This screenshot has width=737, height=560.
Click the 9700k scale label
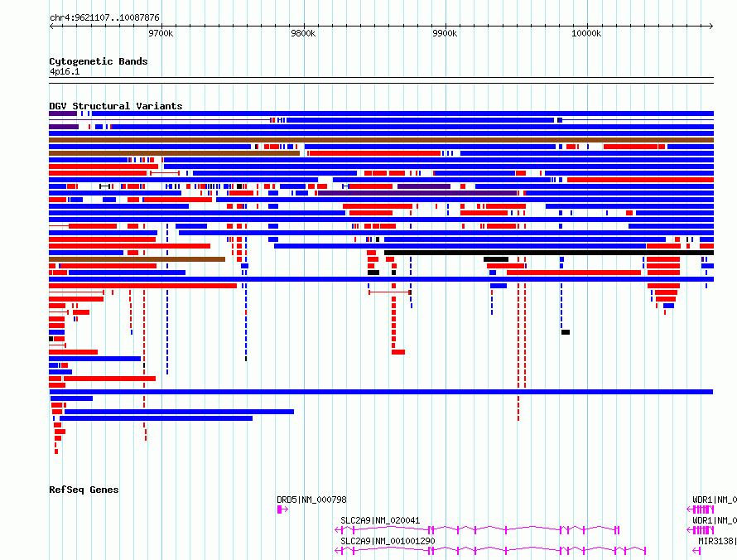pyautogui.click(x=161, y=33)
